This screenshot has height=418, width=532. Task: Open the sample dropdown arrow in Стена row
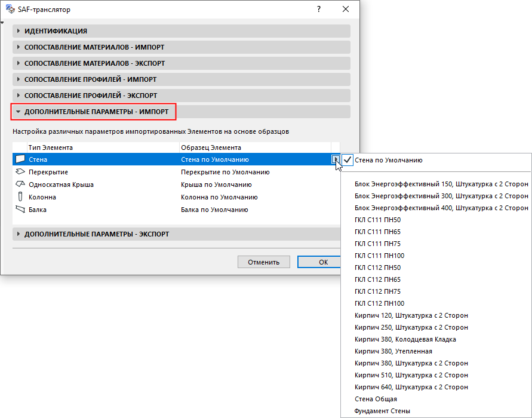(336, 159)
